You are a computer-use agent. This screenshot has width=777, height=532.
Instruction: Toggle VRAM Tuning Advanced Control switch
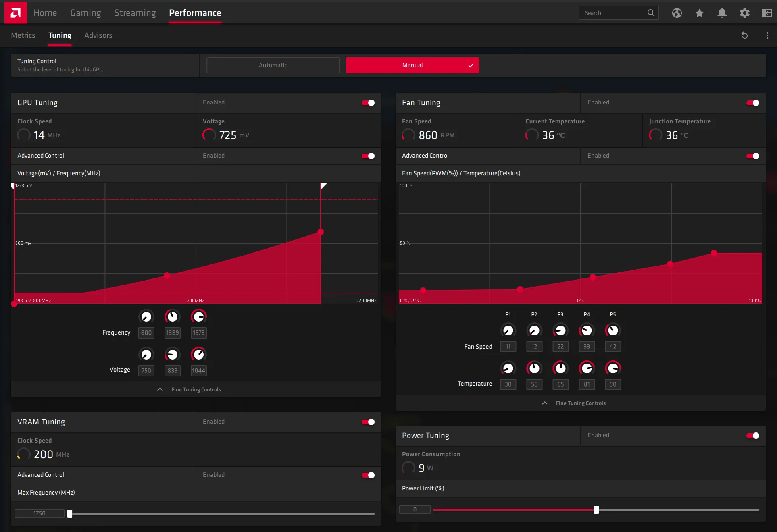coord(368,475)
